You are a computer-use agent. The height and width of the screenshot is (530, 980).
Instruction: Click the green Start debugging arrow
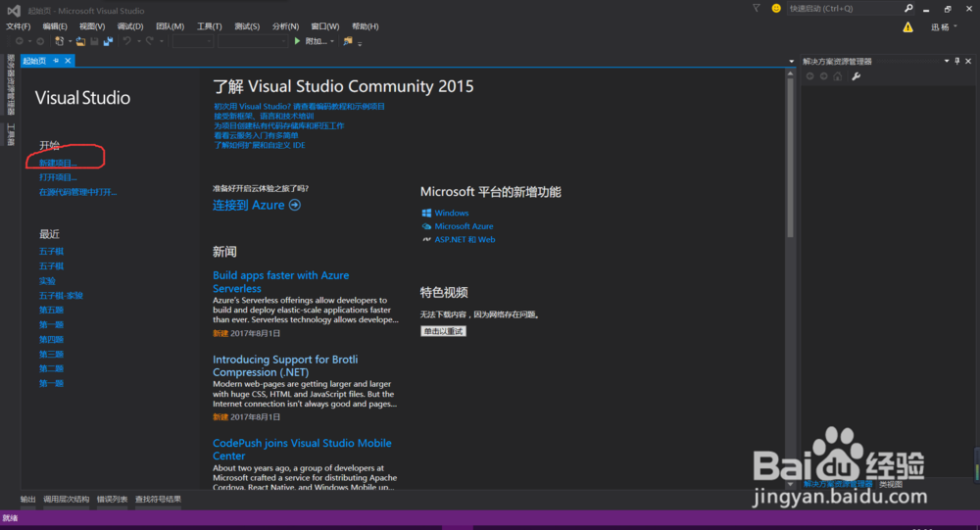pyautogui.click(x=298, y=41)
